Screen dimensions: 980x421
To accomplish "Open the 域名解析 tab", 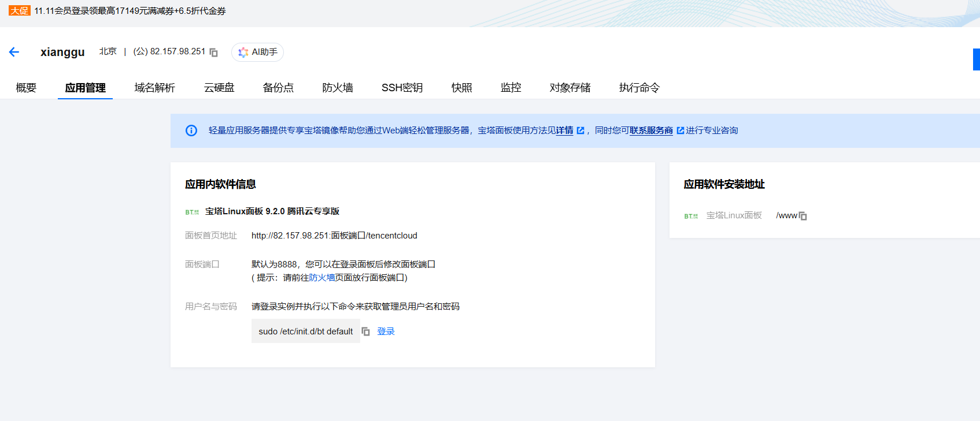I will pos(154,88).
